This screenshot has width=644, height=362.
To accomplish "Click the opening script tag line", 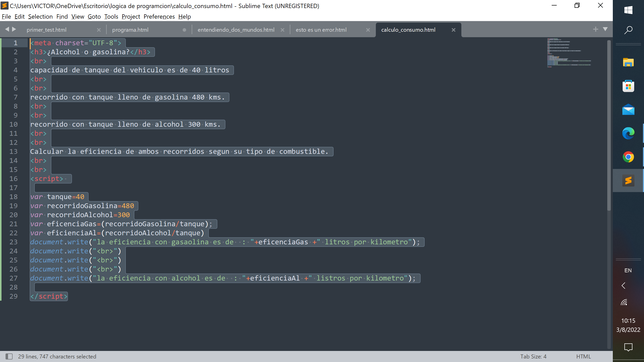I will click(x=47, y=179).
